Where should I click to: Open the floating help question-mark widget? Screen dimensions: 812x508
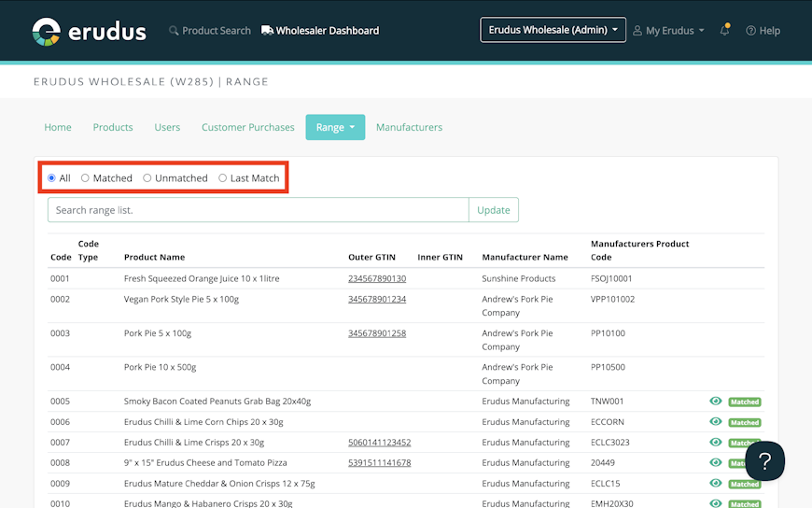[x=765, y=460]
